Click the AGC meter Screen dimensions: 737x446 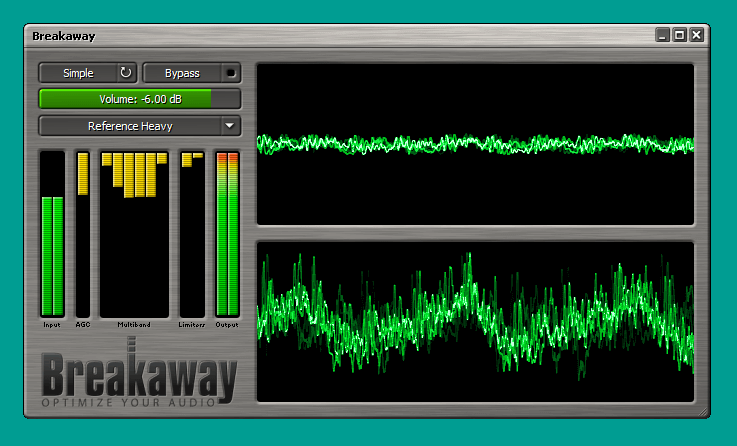pos(83,234)
